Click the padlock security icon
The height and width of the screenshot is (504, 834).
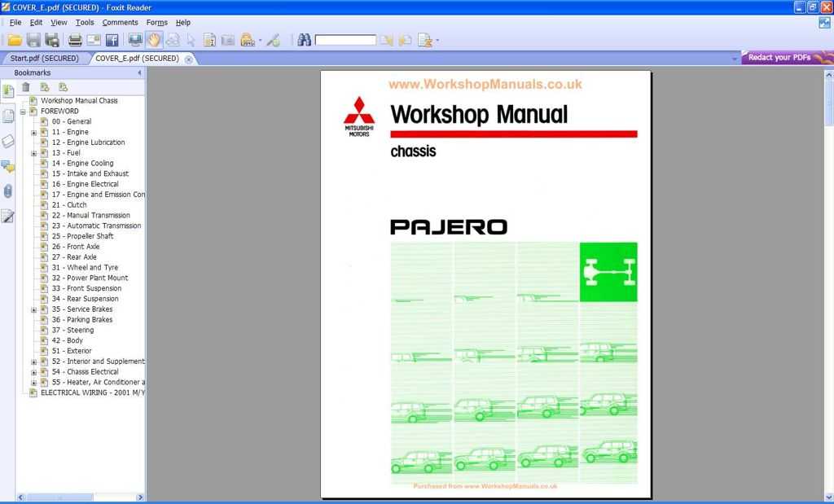(x=248, y=40)
